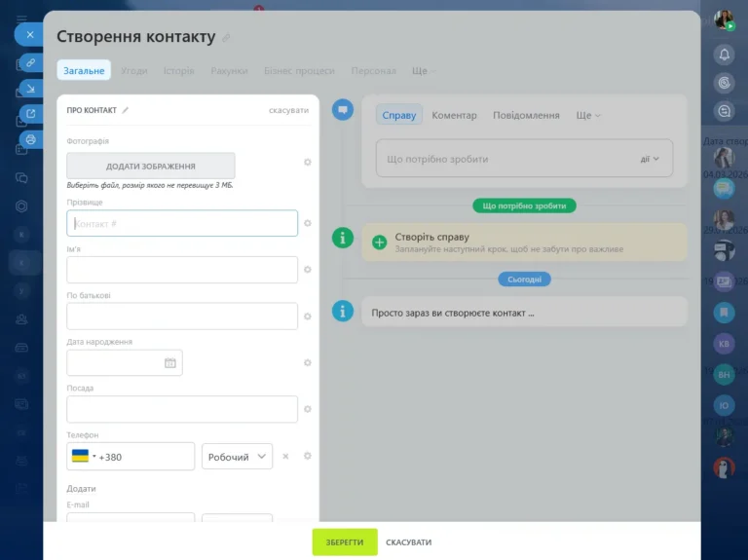Open the calendar picker in Дата народження
The height and width of the screenshot is (560, 748).
(x=170, y=363)
